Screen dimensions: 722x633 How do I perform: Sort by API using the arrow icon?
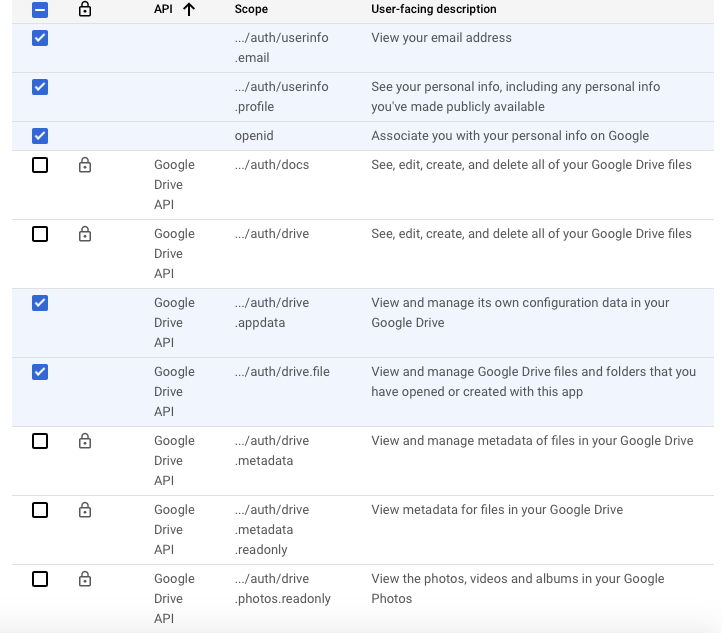pos(189,9)
